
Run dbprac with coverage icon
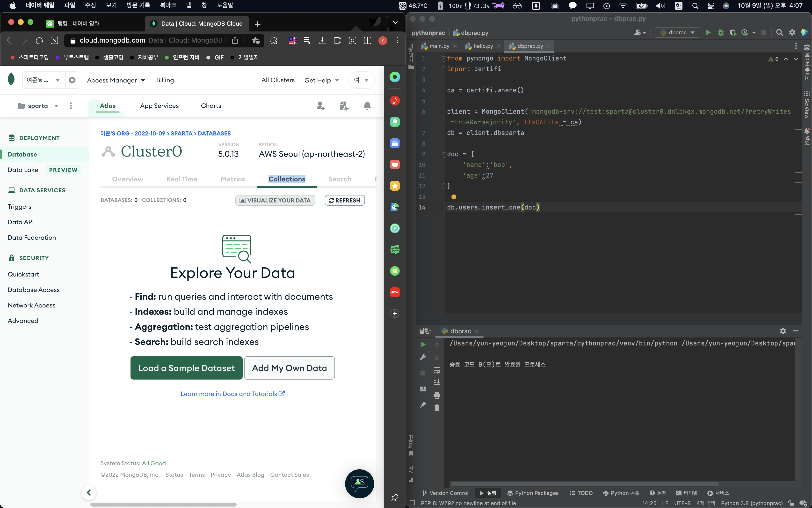coord(733,33)
